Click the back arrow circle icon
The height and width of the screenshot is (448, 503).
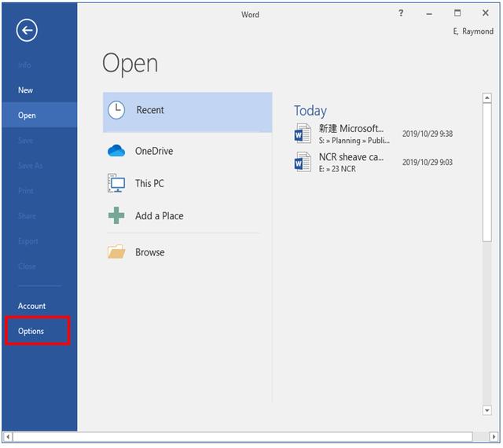pos(28,31)
